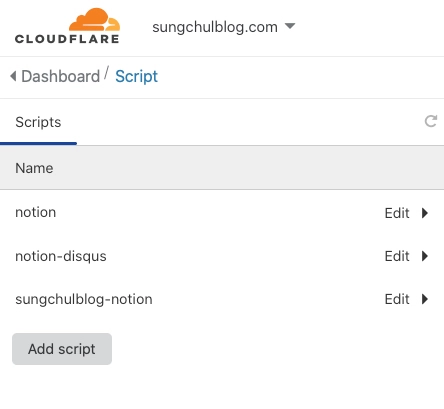Select the notion script name
This screenshot has width=444, height=409.
pyautogui.click(x=36, y=212)
